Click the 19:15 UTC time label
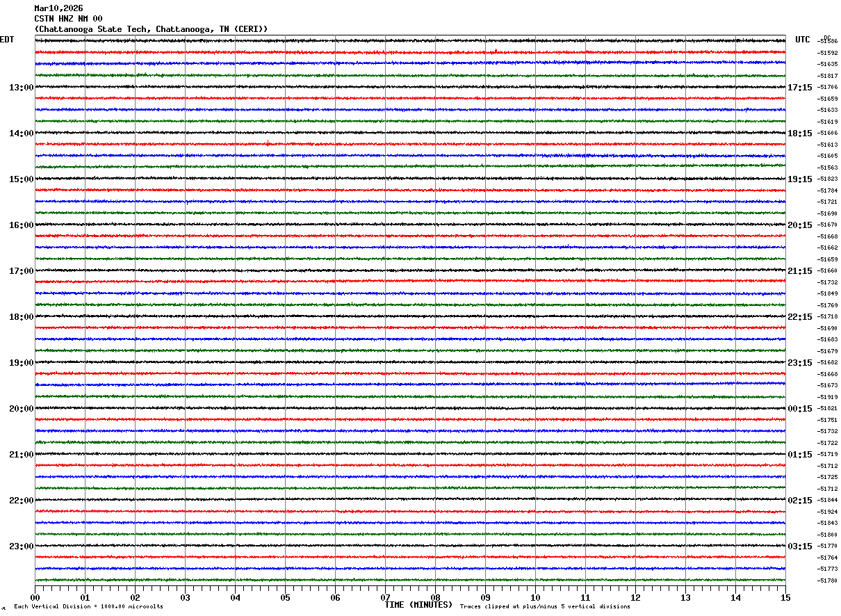The width and height of the screenshot is (841, 616). coord(800,179)
